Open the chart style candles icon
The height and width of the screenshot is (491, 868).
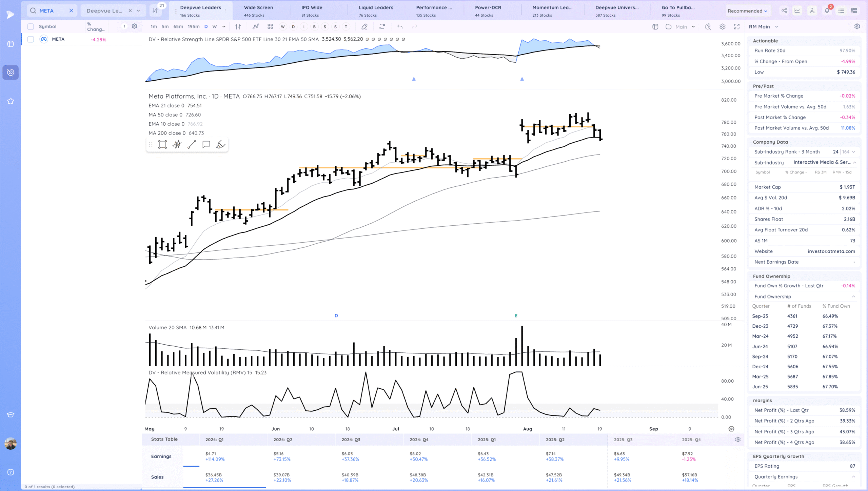(238, 26)
